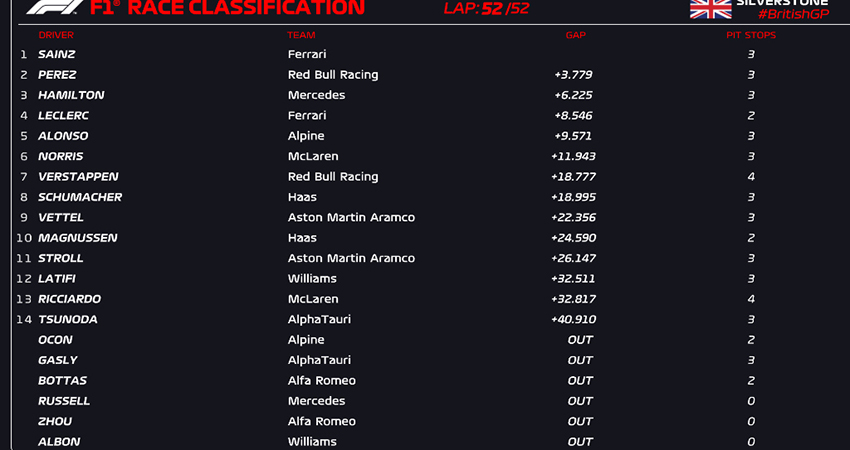
Task: Click OUT status for RUSSELL
Action: [580, 401]
